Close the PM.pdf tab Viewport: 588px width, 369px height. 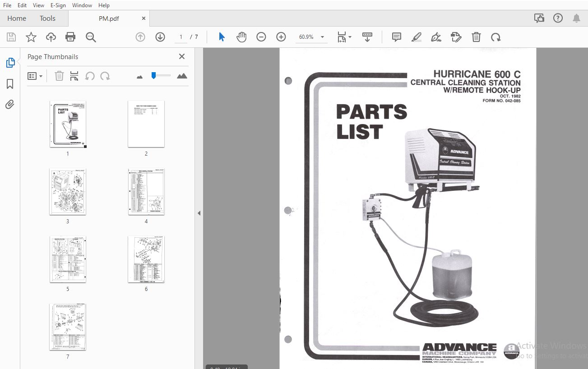(x=144, y=18)
